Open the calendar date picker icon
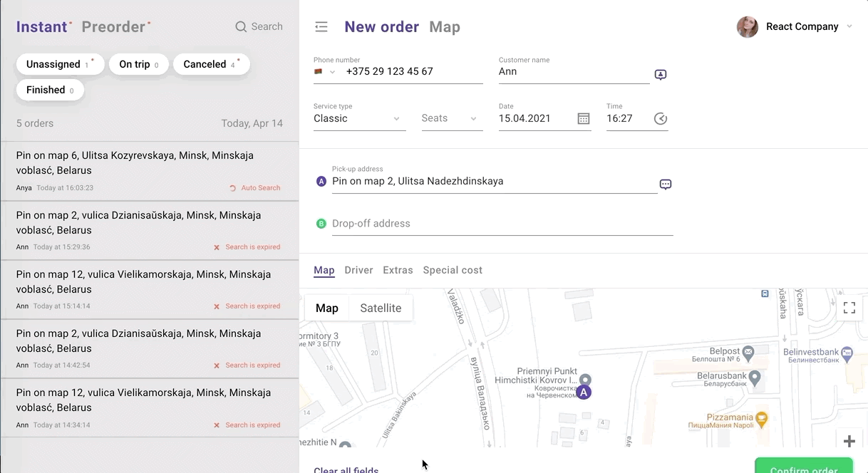The height and width of the screenshot is (473, 868). pyautogui.click(x=583, y=119)
